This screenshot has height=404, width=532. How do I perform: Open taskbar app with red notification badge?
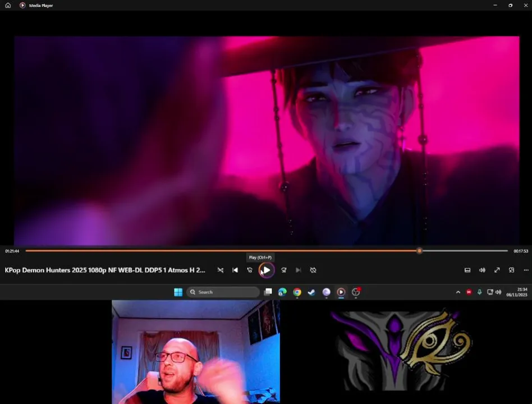tap(356, 292)
